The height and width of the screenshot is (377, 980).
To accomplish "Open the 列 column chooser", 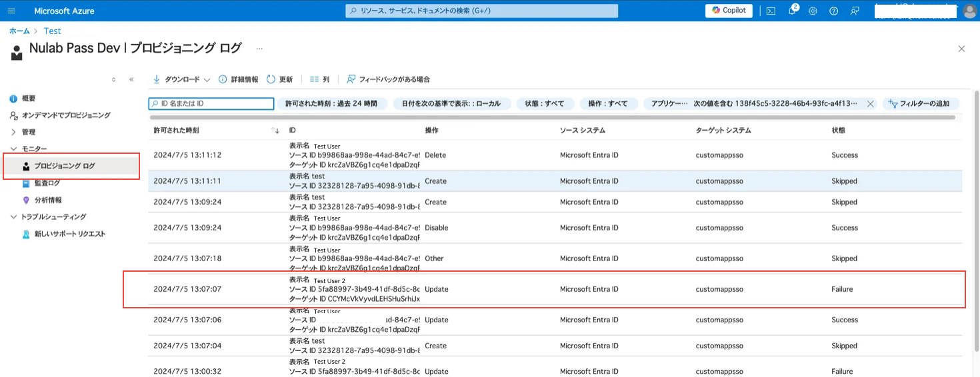I will tap(320, 79).
